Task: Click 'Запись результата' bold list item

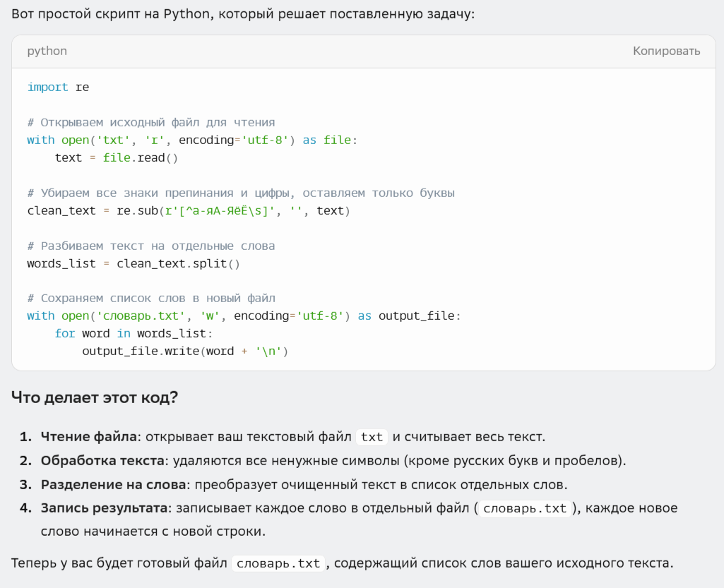Action: pos(105,508)
